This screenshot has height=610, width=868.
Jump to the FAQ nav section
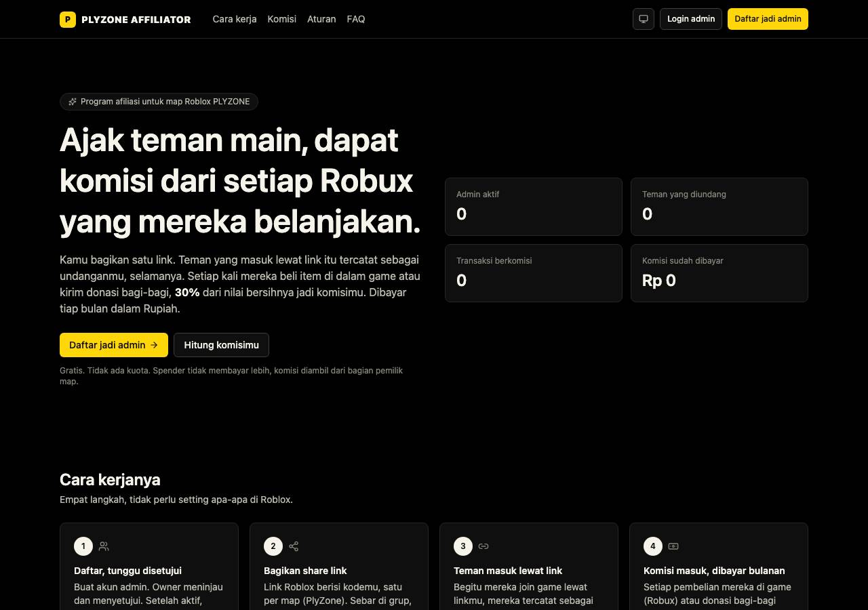coord(356,19)
